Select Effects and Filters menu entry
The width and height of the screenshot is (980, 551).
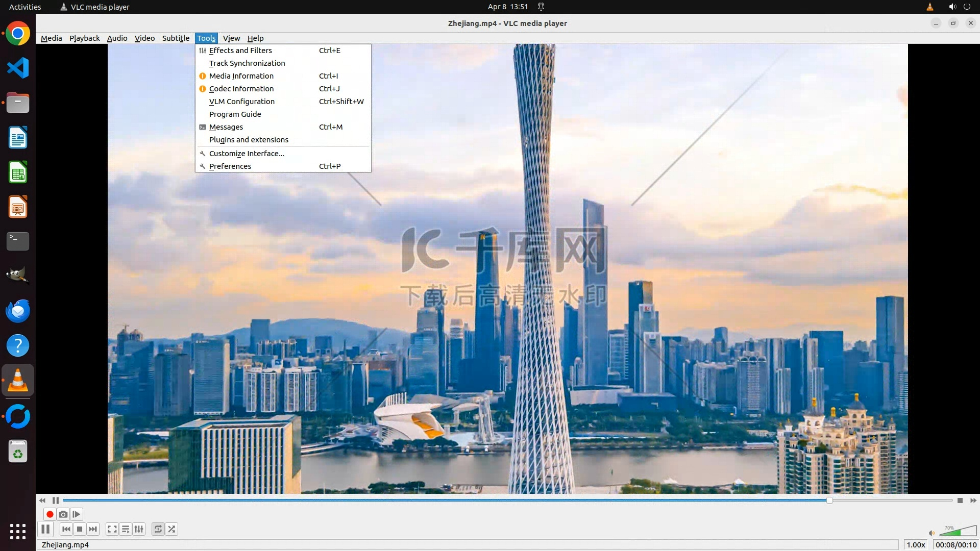240,51
